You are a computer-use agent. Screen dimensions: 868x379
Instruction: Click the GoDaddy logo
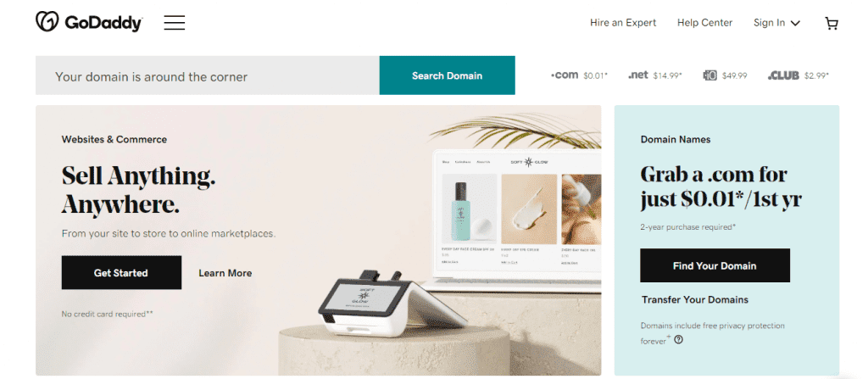tap(89, 22)
